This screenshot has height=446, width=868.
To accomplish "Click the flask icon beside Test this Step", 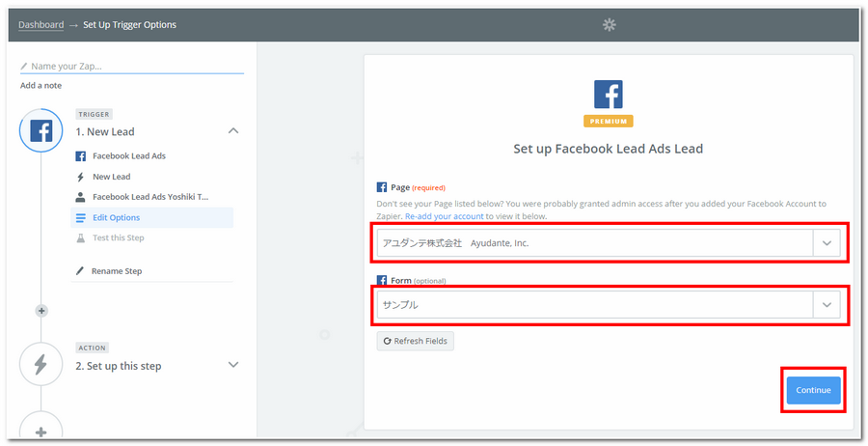I will click(x=80, y=237).
